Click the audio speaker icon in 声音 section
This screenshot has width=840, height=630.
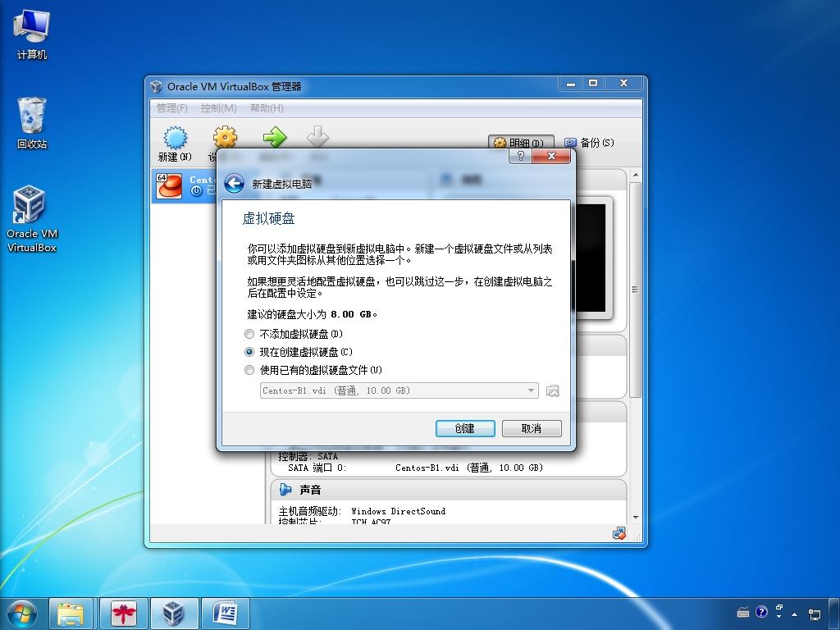point(285,489)
